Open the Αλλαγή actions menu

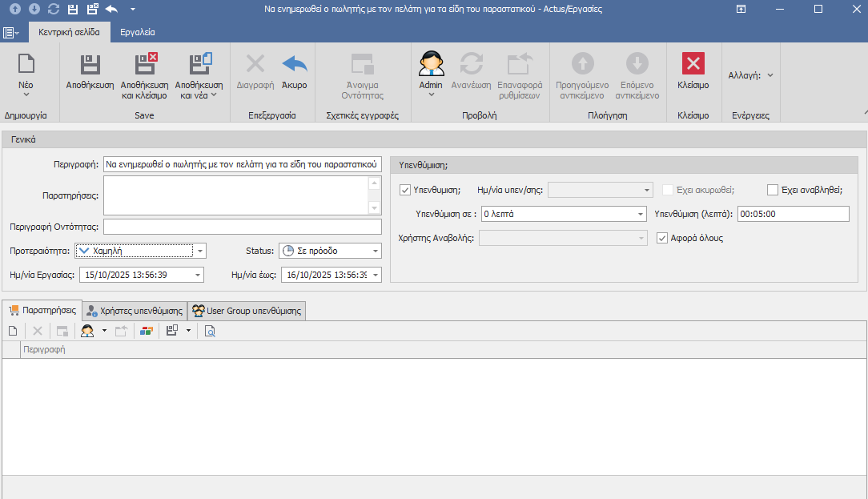coord(750,75)
